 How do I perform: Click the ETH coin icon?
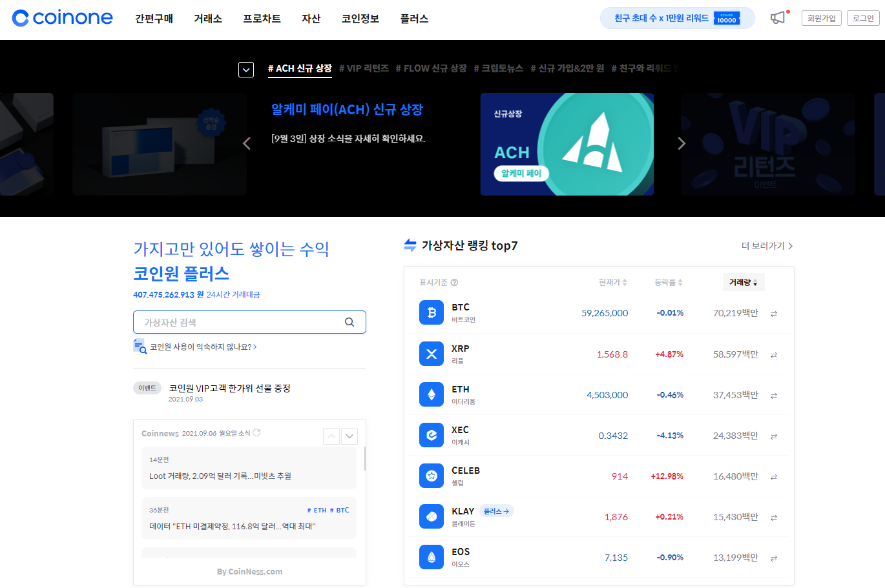432,394
